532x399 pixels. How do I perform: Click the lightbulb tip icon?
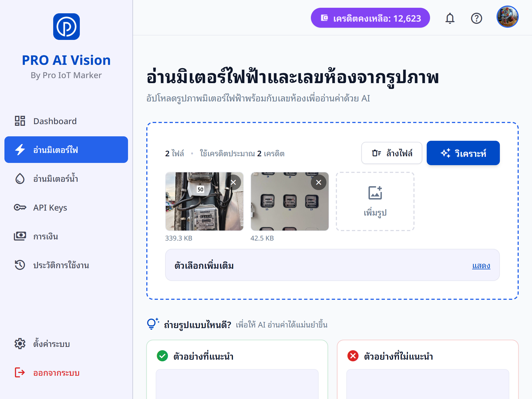(x=153, y=324)
